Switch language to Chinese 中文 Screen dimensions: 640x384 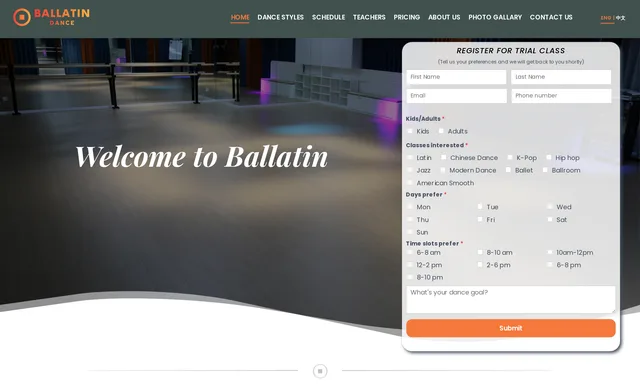coord(620,18)
